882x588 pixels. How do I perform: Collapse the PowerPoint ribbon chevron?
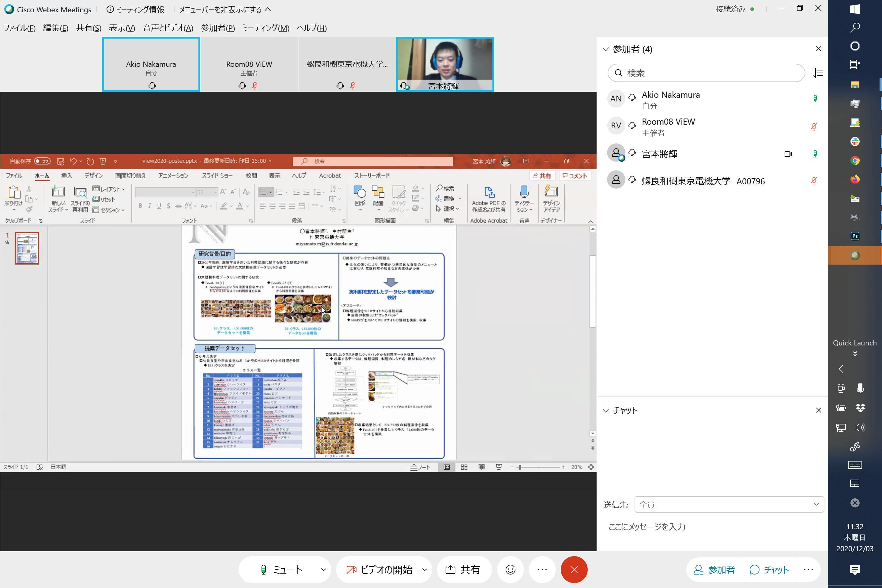tap(590, 221)
